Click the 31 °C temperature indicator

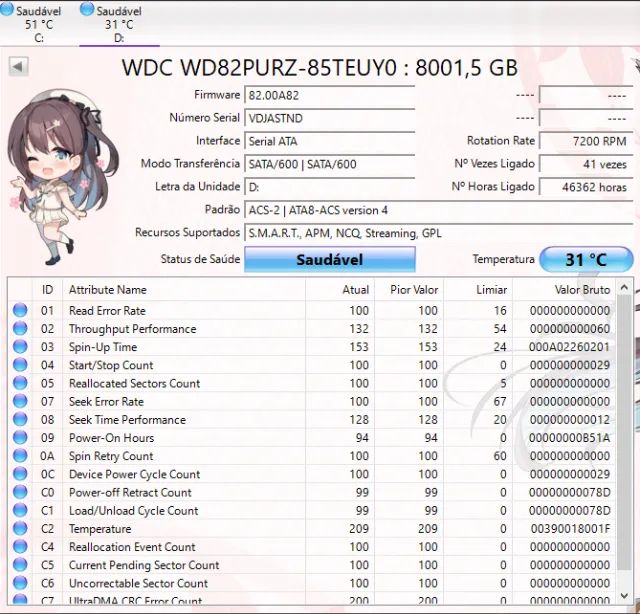[586, 260]
